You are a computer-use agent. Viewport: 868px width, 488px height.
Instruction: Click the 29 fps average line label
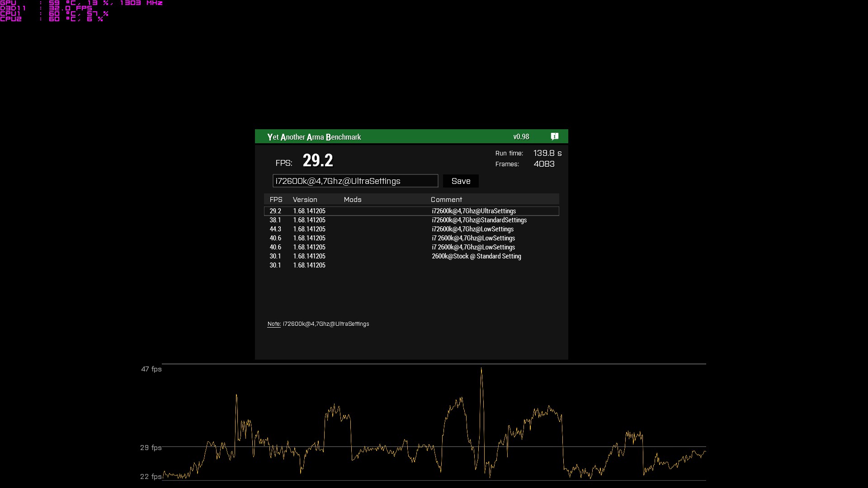tap(151, 447)
